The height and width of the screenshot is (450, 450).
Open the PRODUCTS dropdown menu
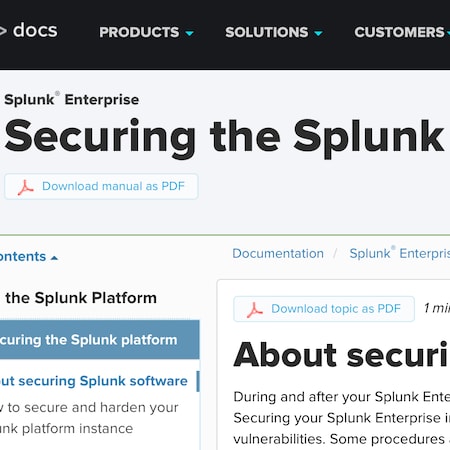click(x=146, y=32)
